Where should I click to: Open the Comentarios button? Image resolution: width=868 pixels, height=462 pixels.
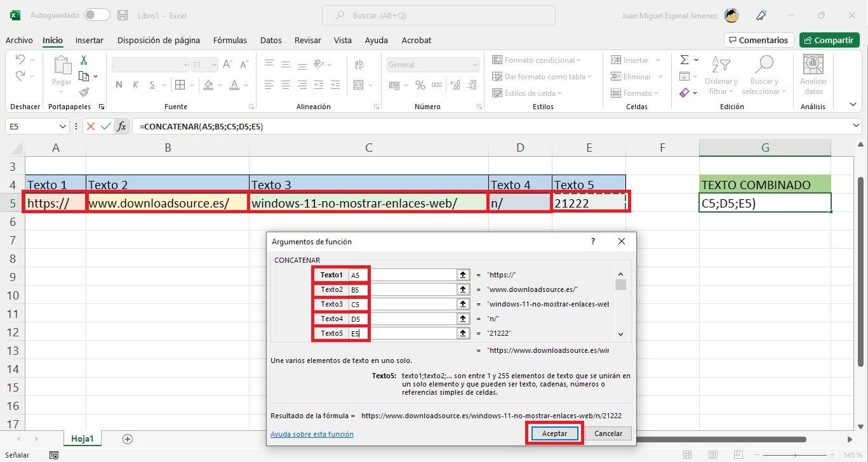coord(759,40)
